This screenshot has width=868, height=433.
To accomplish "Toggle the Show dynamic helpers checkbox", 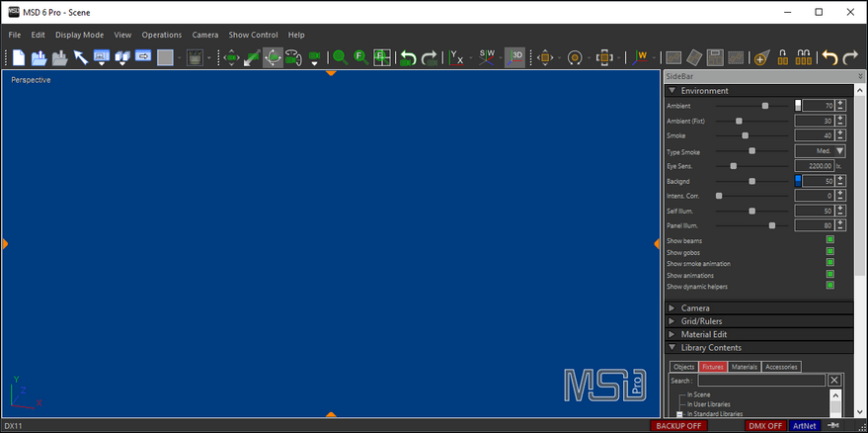I will [829, 286].
